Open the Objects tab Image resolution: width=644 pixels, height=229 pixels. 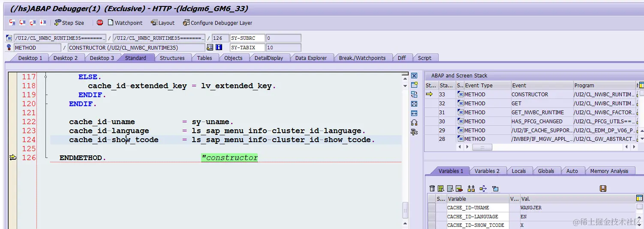(233, 58)
